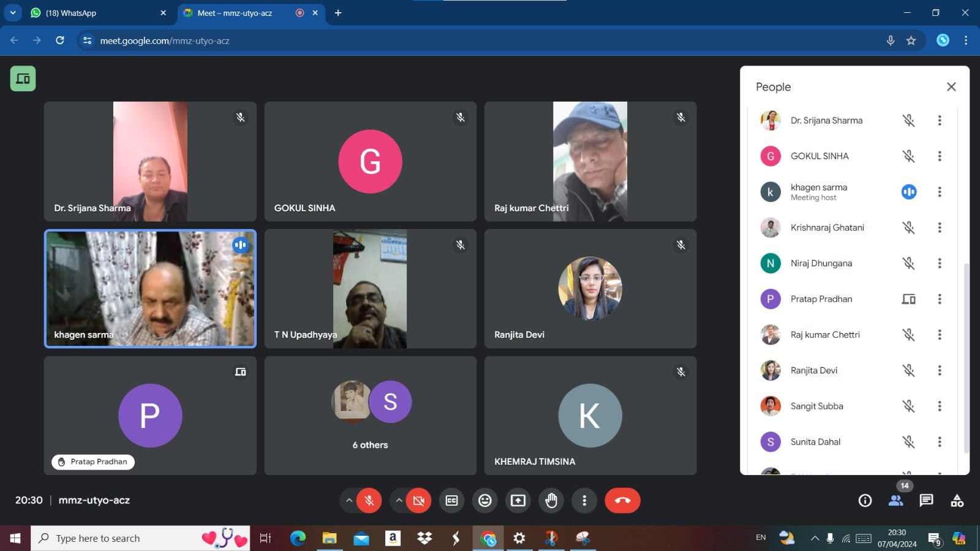Image resolution: width=980 pixels, height=551 pixels.
Task: Open more options in the call toolbar
Action: 584,501
